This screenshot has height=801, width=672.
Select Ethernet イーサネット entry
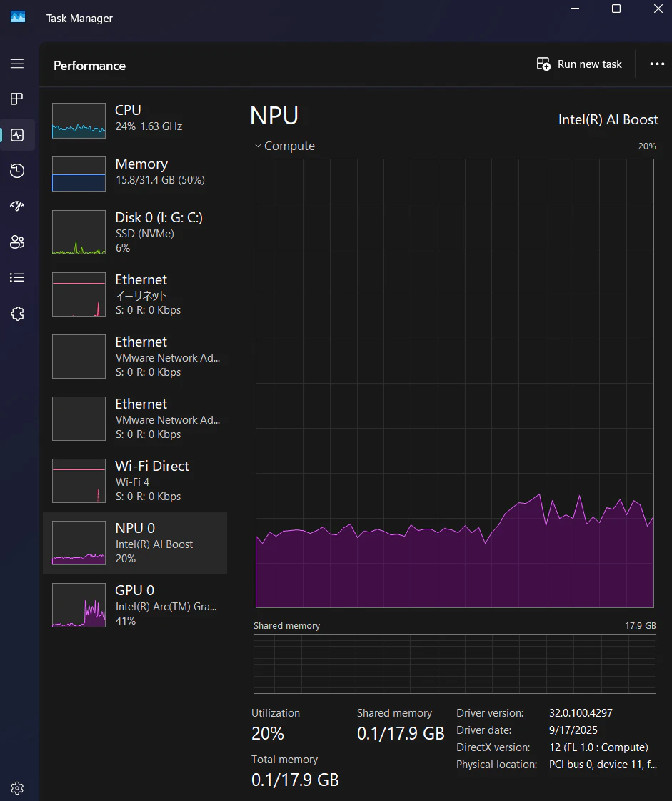click(135, 294)
